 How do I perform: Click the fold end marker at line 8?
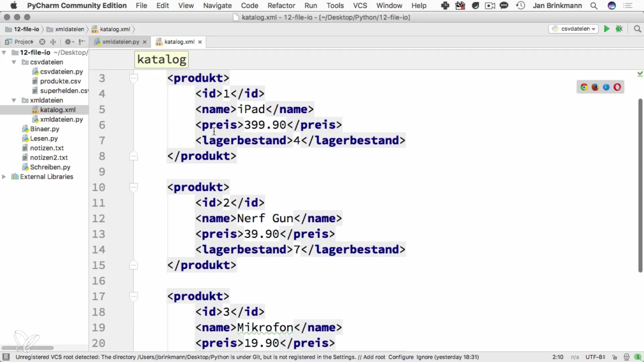point(133,156)
